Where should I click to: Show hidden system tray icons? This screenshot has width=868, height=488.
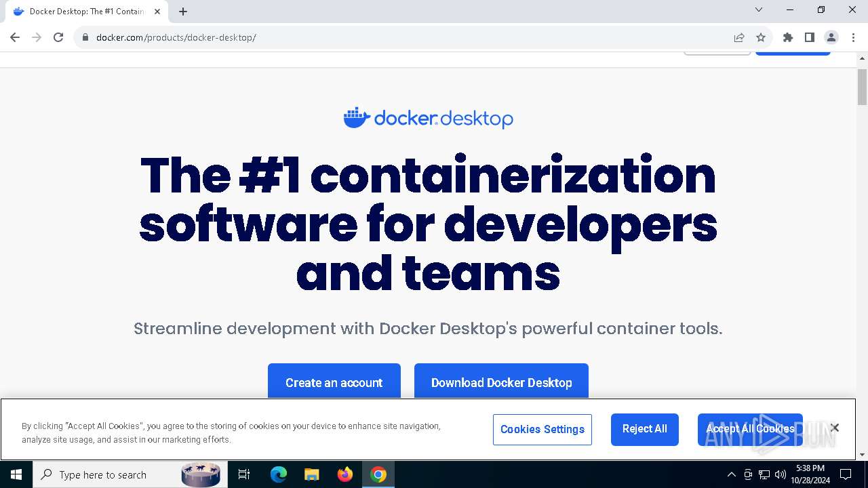731,474
